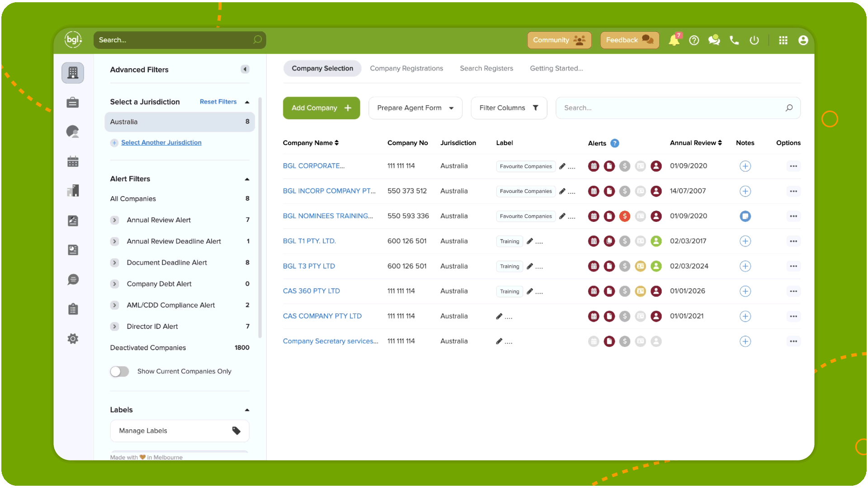Switch to Company Selection tab

click(x=322, y=68)
